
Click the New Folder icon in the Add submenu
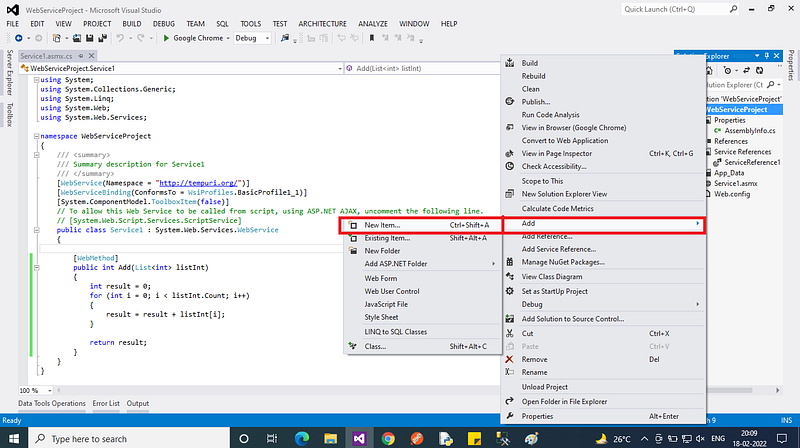click(x=353, y=251)
